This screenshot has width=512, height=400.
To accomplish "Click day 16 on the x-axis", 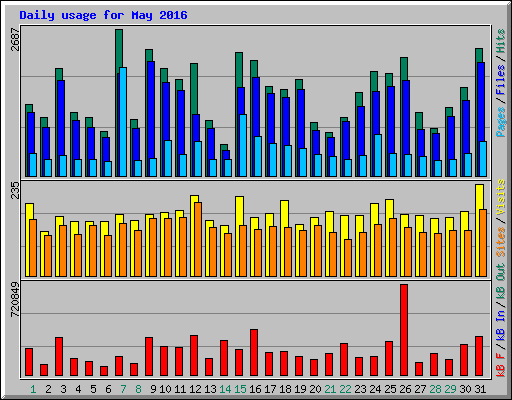I will [x=255, y=389].
